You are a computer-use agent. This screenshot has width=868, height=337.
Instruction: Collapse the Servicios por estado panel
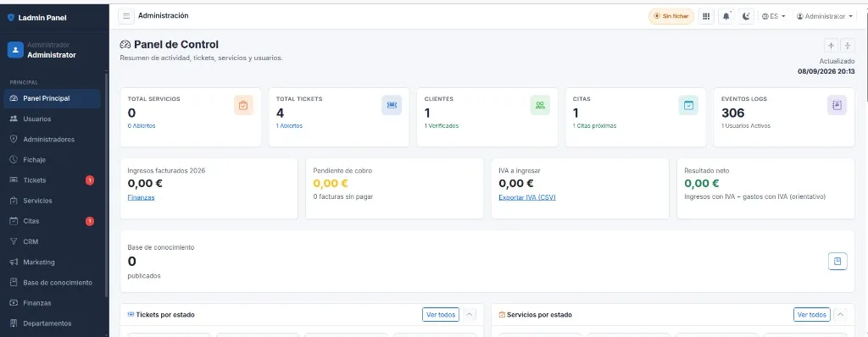coord(840,315)
